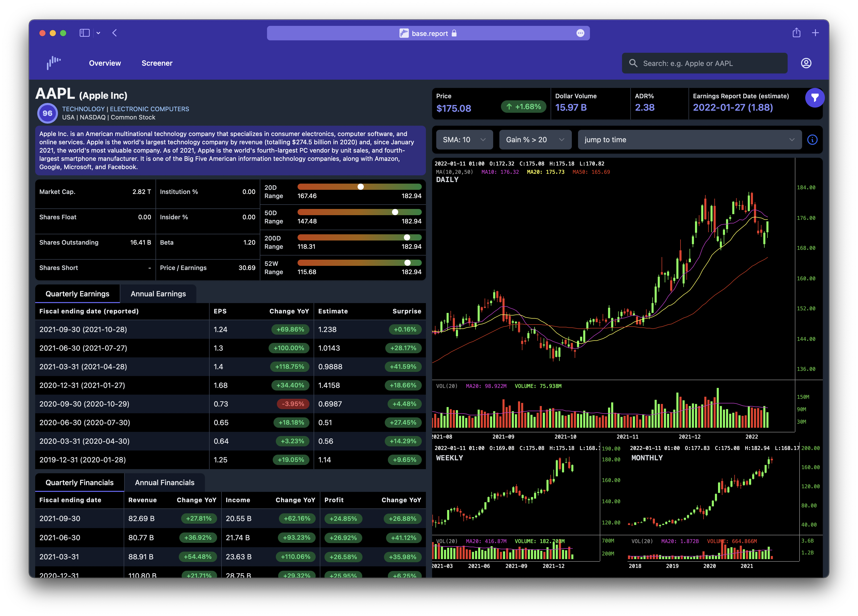Open the Gain % > 20 dropdown
The image size is (858, 616).
tap(535, 140)
